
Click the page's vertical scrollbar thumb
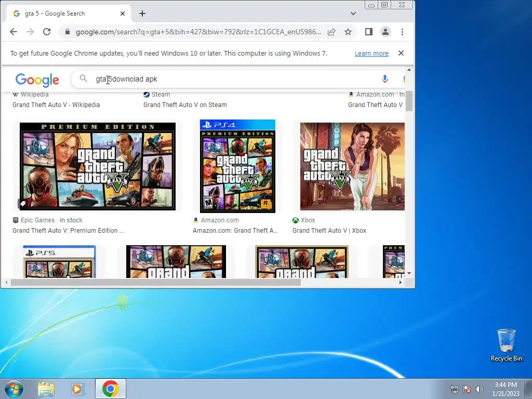[409, 101]
